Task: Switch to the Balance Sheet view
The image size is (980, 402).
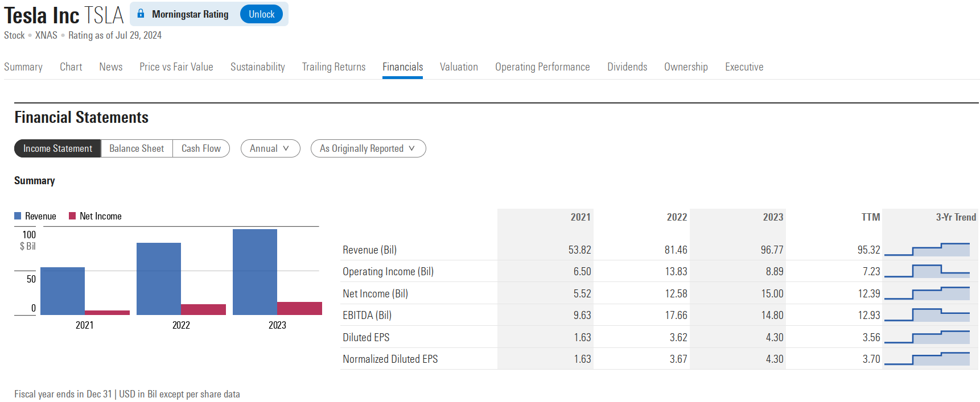Action: tap(137, 148)
